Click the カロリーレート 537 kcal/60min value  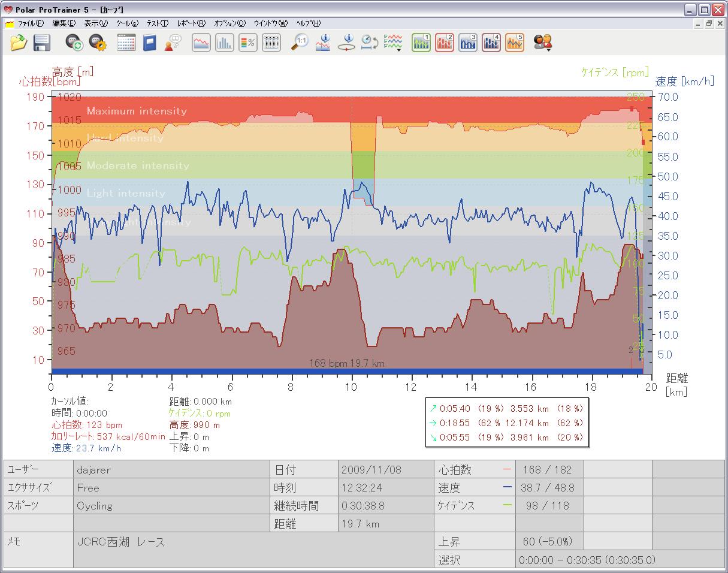108,436
